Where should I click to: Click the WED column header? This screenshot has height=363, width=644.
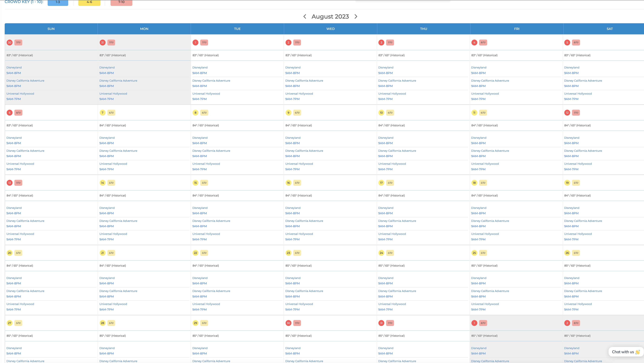pyautogui.click(x=330, y=29)
